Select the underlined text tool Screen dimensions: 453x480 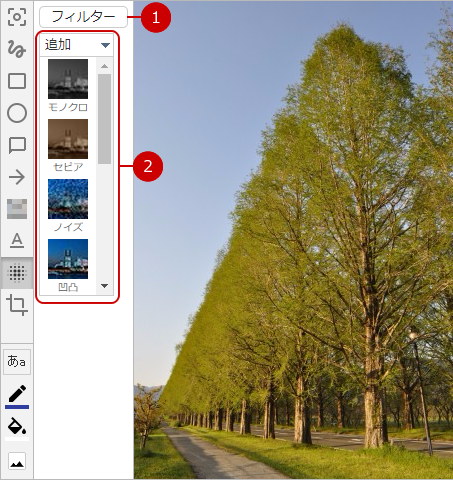[17, 241]
